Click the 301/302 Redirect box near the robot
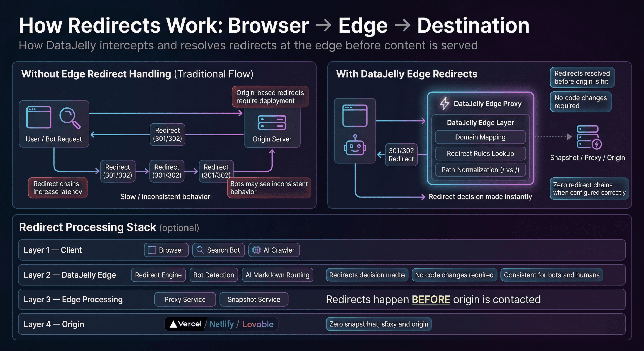Image resolution: width=644 pixels, height=351 pixels. (401, 155)
